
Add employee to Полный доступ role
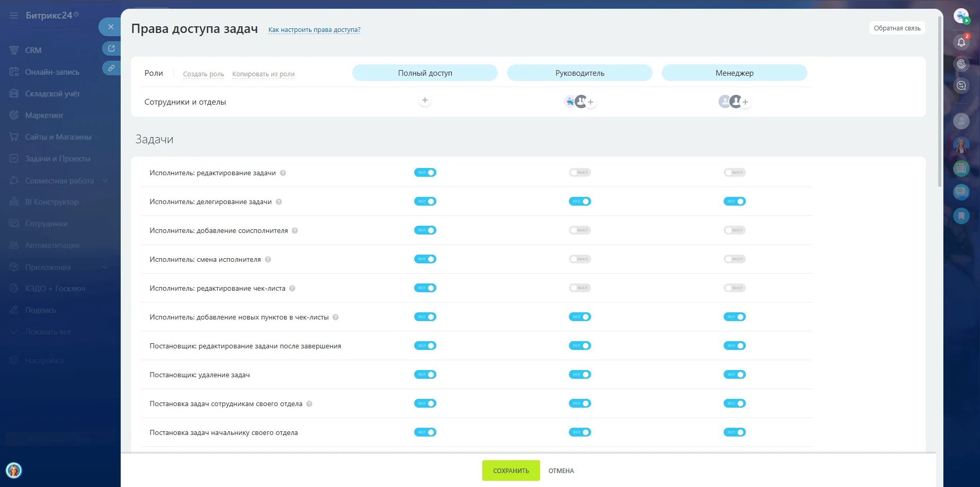click(424, 100)
